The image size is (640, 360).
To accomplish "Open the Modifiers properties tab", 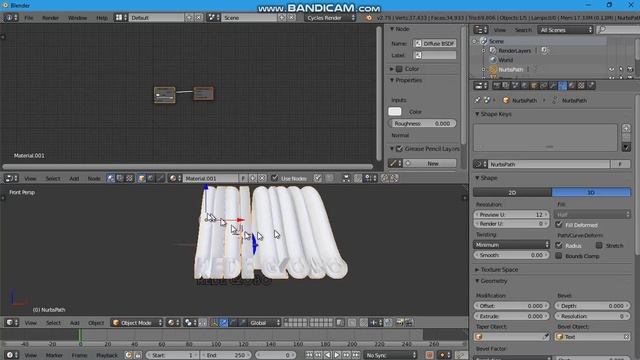I will coord(553,86).
